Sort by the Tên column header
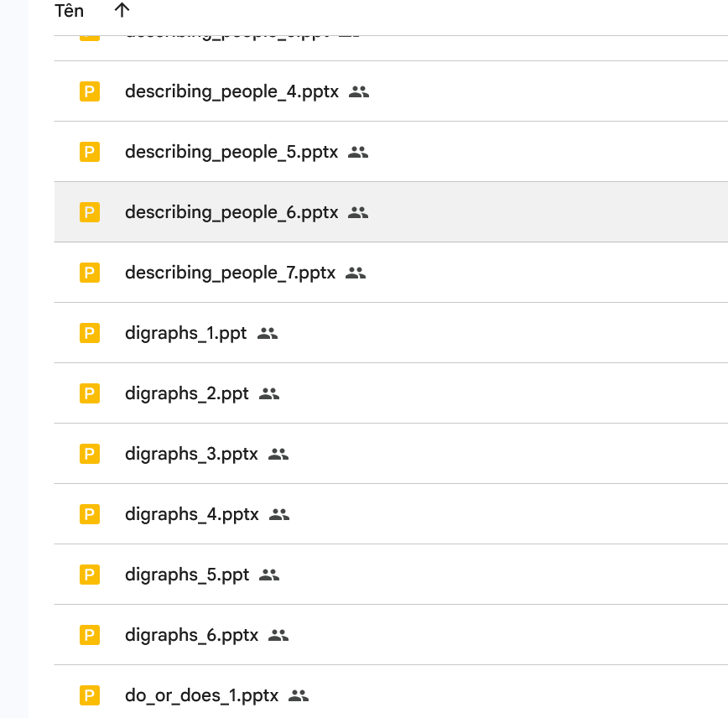This screenshot has width=728, height=718. (69, 10)
